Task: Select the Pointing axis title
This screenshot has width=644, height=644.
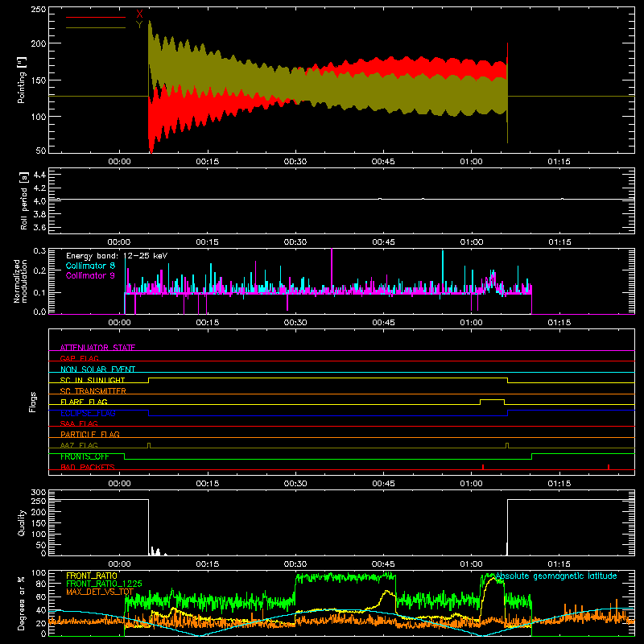Action: 22,80
